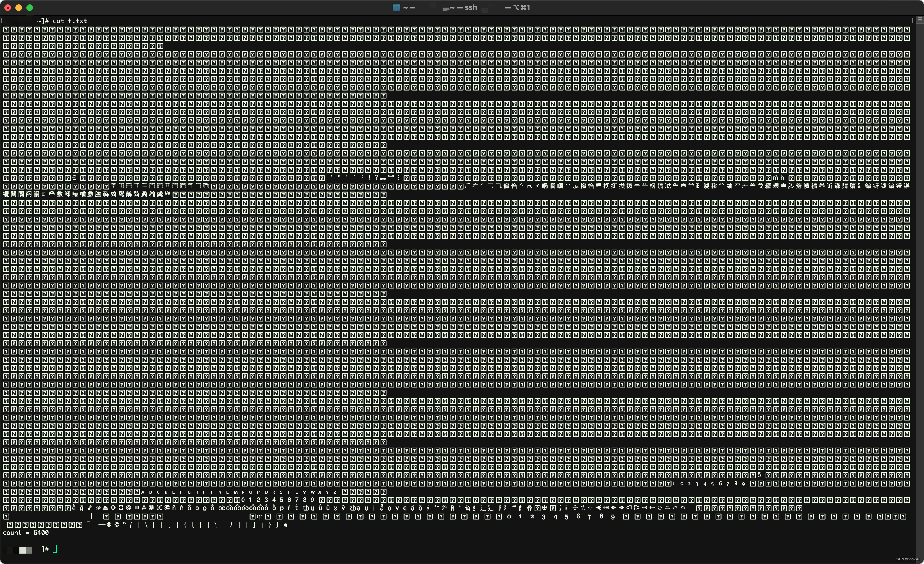This screenshot has height=564, width=924.
Task: Click the blue folder icon in title bar
Action: pos(396,7)
